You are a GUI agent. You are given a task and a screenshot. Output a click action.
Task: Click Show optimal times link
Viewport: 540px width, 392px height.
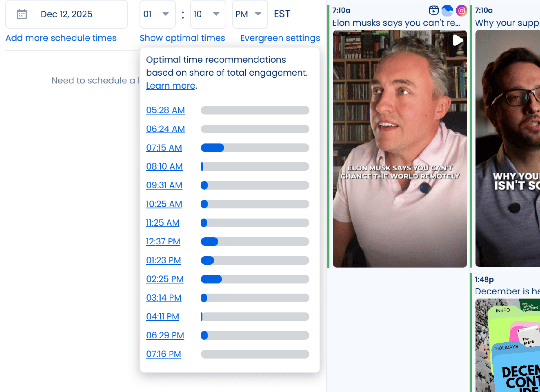[182, 38]
